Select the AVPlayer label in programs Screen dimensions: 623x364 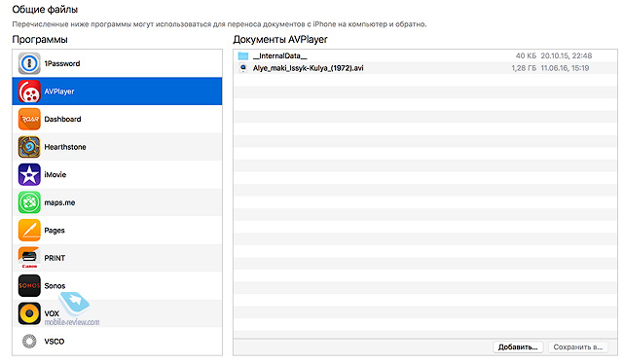59,91
